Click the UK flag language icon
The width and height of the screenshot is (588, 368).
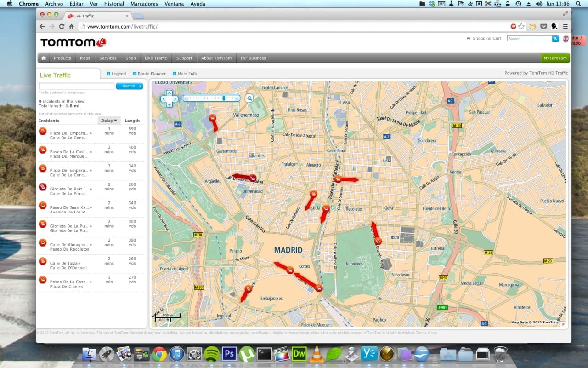pyautogui.click(x=566, y=39)
